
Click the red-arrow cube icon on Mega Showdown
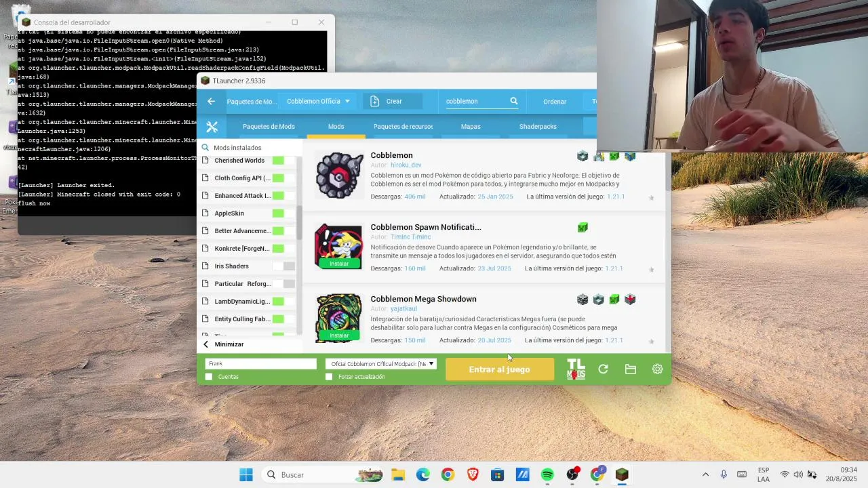(x=630, y=300)
